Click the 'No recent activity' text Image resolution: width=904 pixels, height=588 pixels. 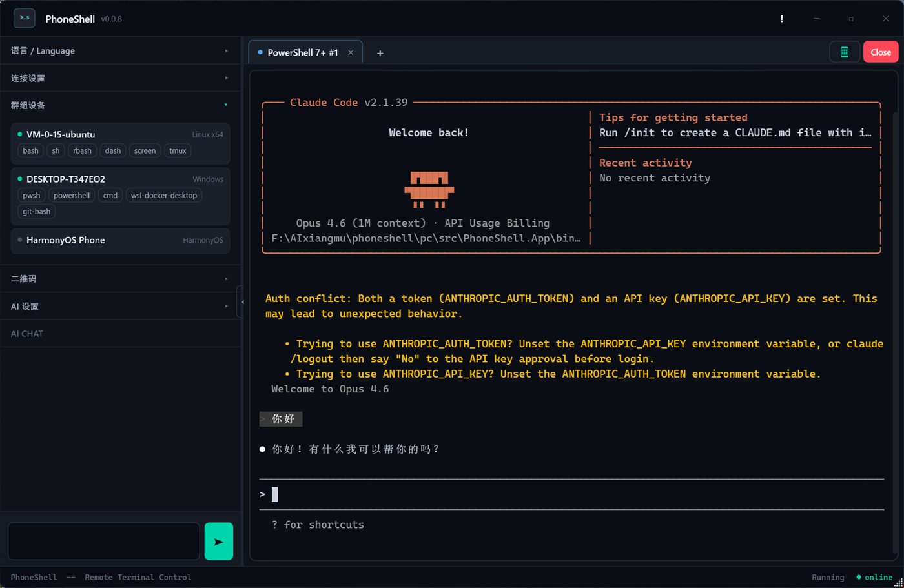click(655, 178)
